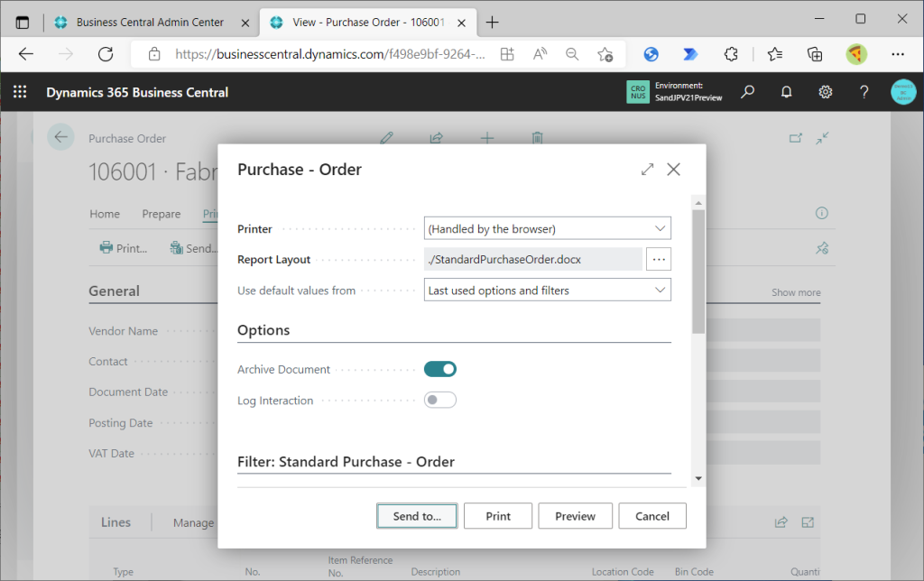Click the browser address bar URL

click(x=330, y=54)
